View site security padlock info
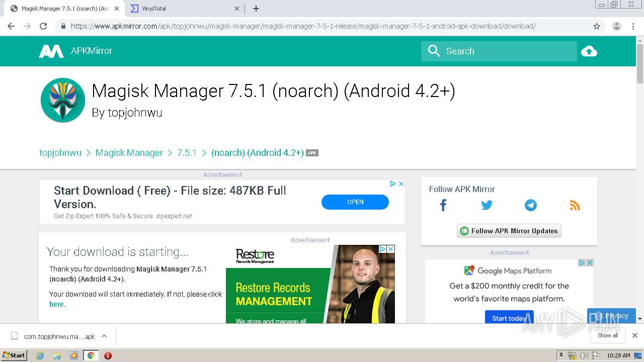The image size is (644, 362). (63, 26)
